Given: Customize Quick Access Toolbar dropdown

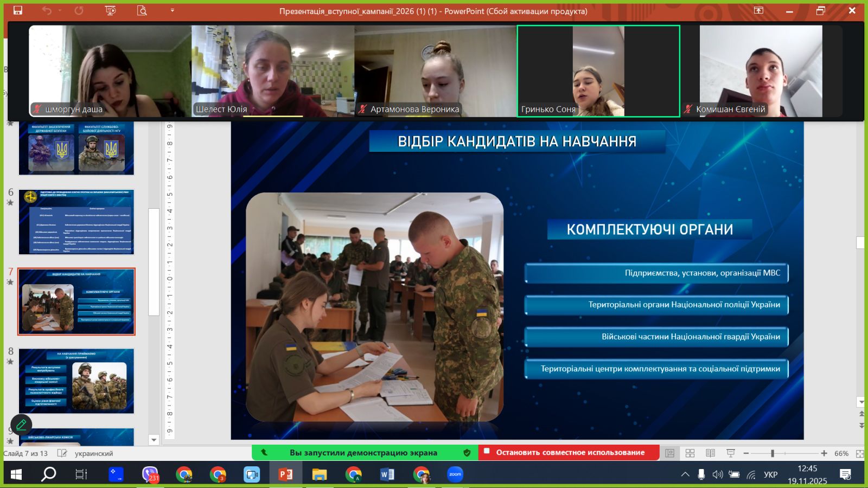Looking at the screenshot, I should [173, 10].
